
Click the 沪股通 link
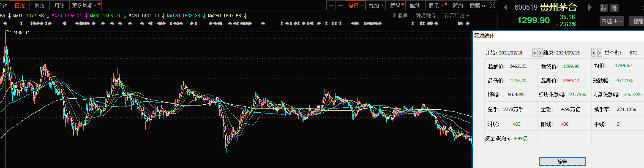(x=399, y=16)
